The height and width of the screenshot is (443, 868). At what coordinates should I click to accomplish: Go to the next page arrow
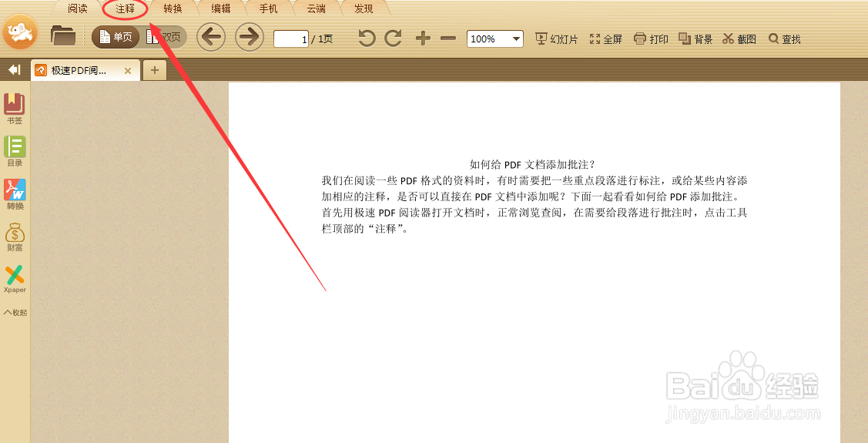[x=250, y=37]
